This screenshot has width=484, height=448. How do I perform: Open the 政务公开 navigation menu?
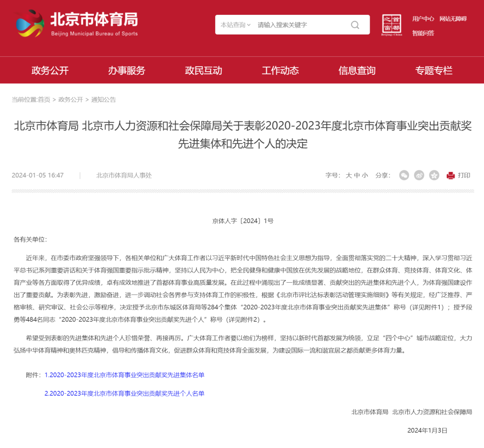[50, 70]
